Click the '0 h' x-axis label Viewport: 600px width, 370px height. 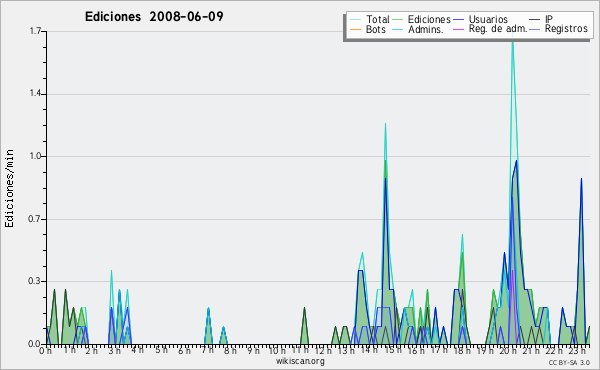[46, 351]
